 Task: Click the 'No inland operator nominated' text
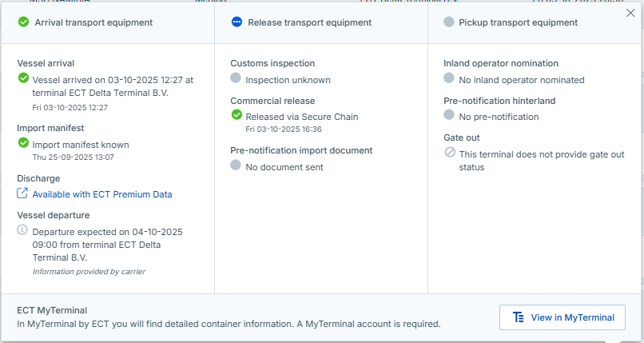(522, 80)
